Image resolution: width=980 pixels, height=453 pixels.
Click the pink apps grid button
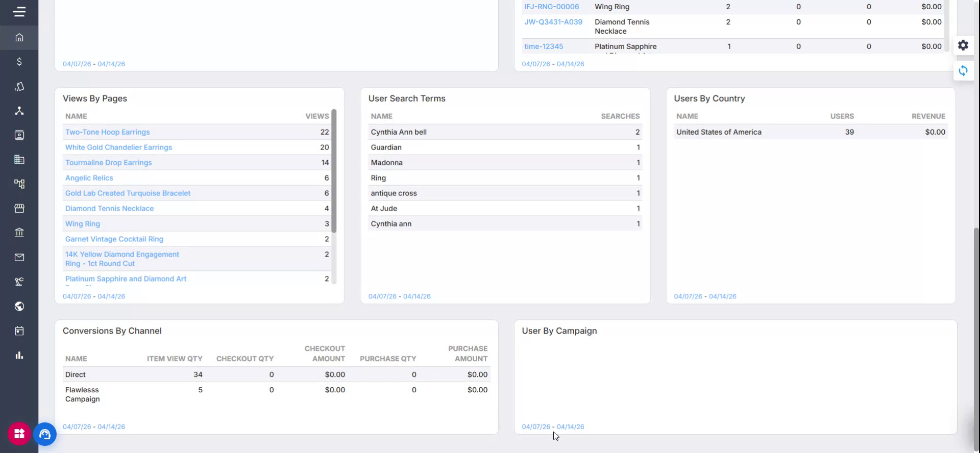pos(19,434)
